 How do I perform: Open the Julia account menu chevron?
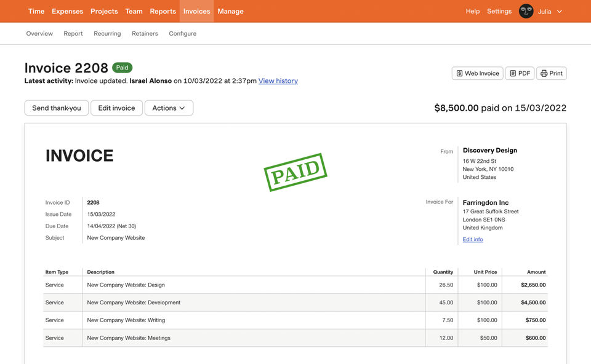[560, 11]
